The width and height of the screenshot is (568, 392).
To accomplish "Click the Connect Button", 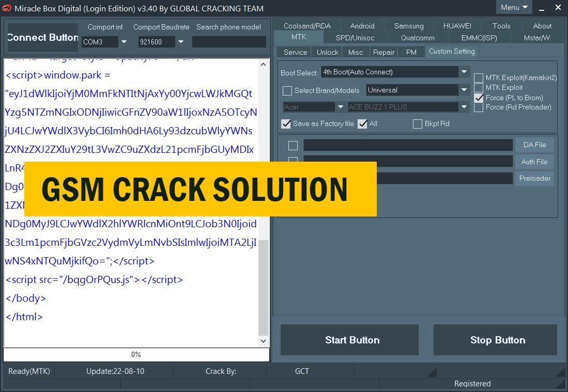I will 43,38.
